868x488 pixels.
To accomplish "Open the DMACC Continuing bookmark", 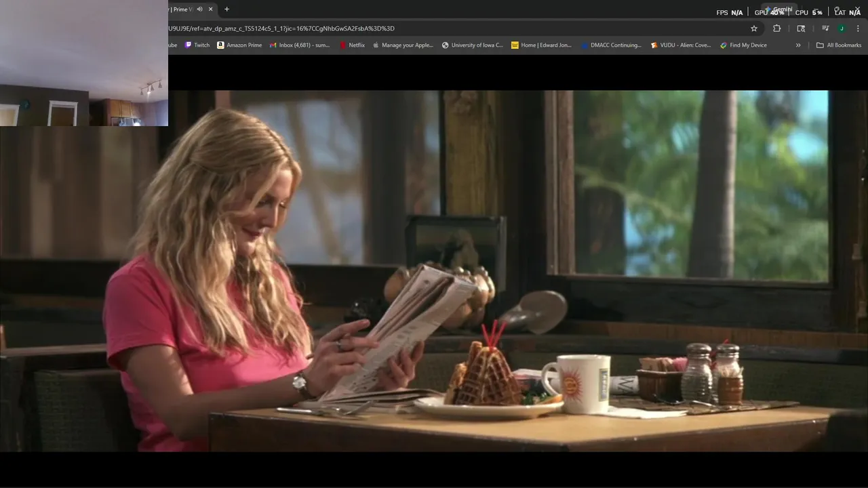I will [x=611, y=45].
